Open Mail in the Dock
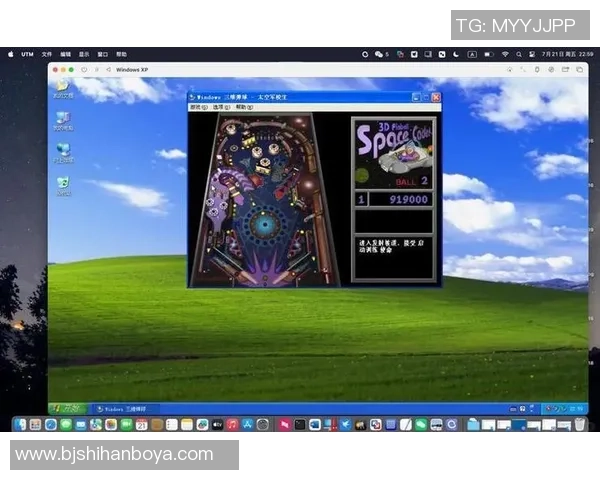 (x=81, y=424)
